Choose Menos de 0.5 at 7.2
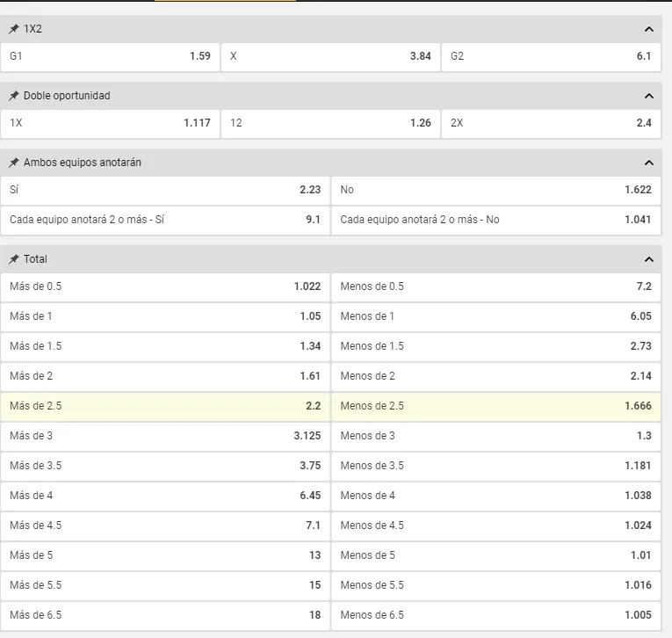The width and height of the screenshot is (672, 638). click(496, 286)
